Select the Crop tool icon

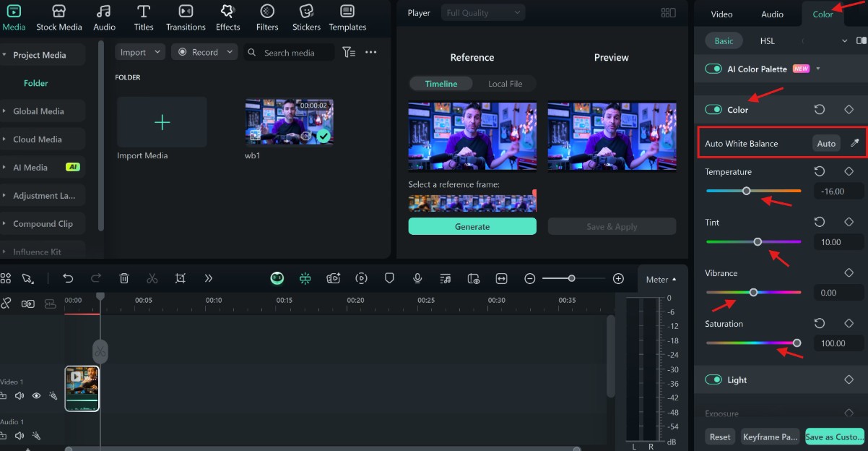(x=181, y=278)
